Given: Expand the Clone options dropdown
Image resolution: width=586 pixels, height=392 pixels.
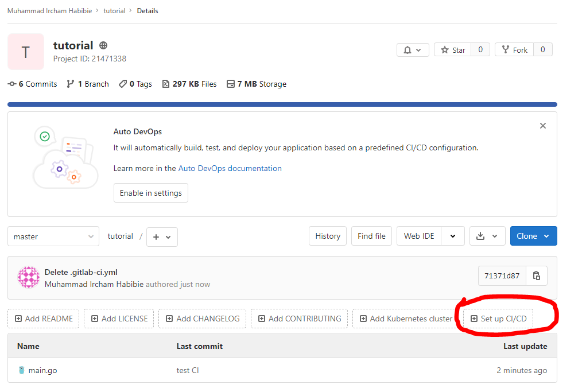Looking at the screenshot, I should [547, 235].
